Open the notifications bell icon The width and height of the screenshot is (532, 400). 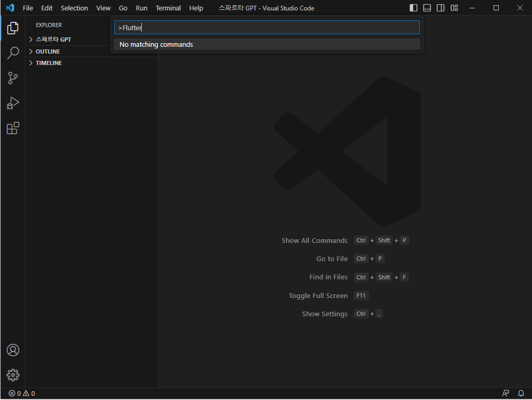click(521, 393)
